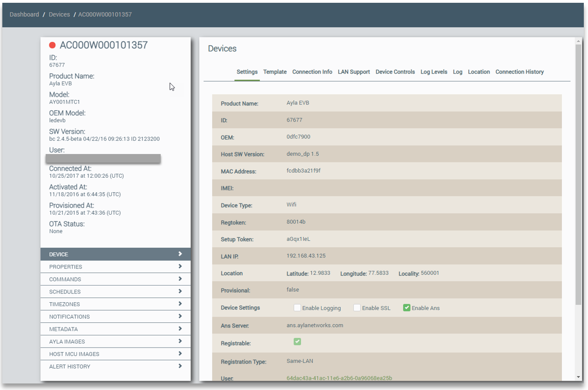Switch to the LAN Support tab

pyautogui.click(x=354, y=72)
